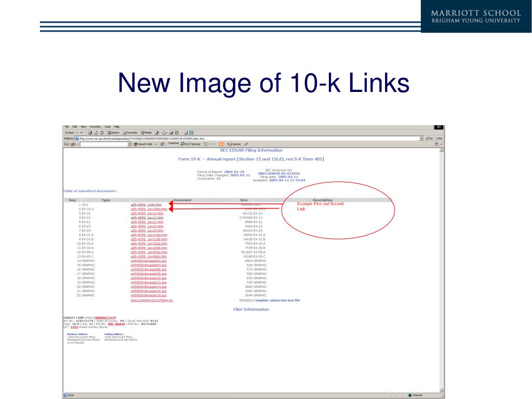Click the Mail icon in toolbar

coord(165,132)
